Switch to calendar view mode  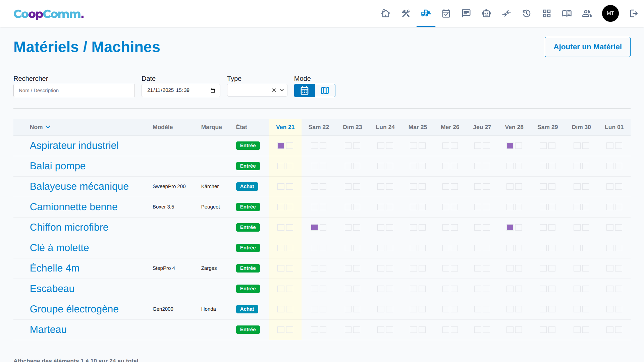point(305,90)
